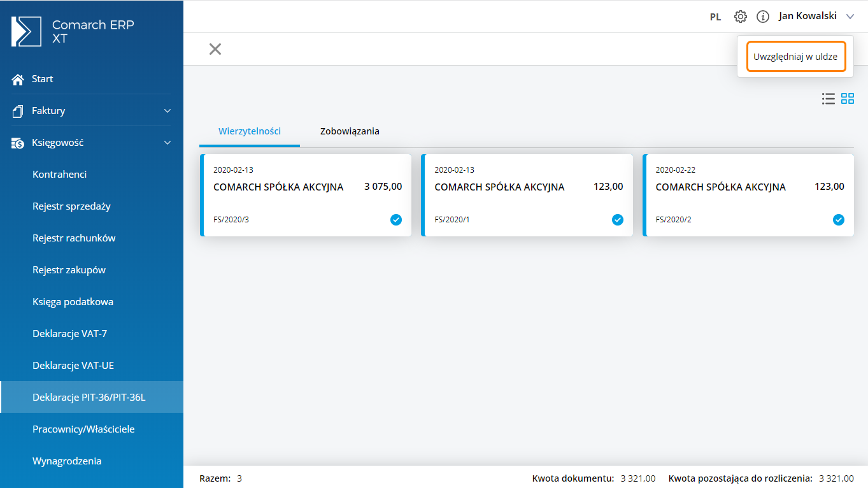868x488 pixels.
Task: Click the Comarch ERP XT logo
Action: (x=27, y=32)
